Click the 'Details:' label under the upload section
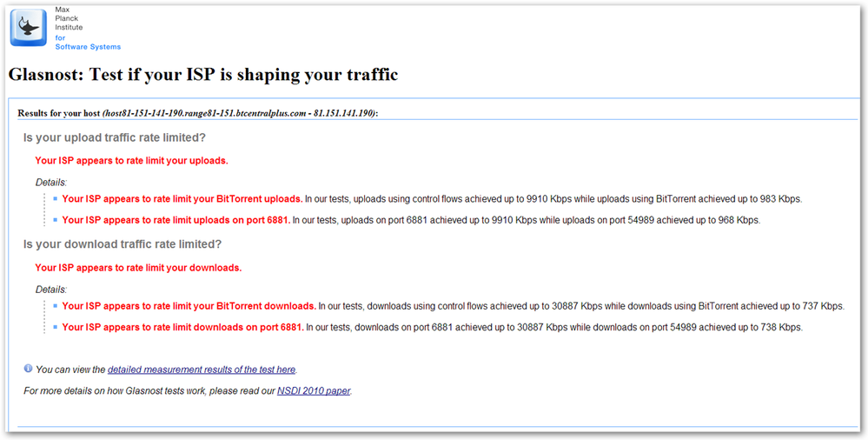Screen dimensions: 868x440 click(x=51, y=183)
